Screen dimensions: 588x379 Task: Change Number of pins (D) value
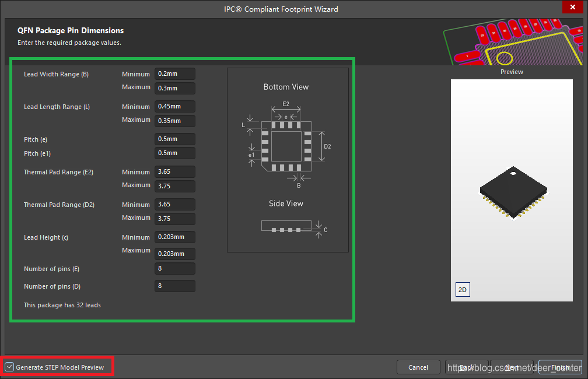tap(175, 286)
